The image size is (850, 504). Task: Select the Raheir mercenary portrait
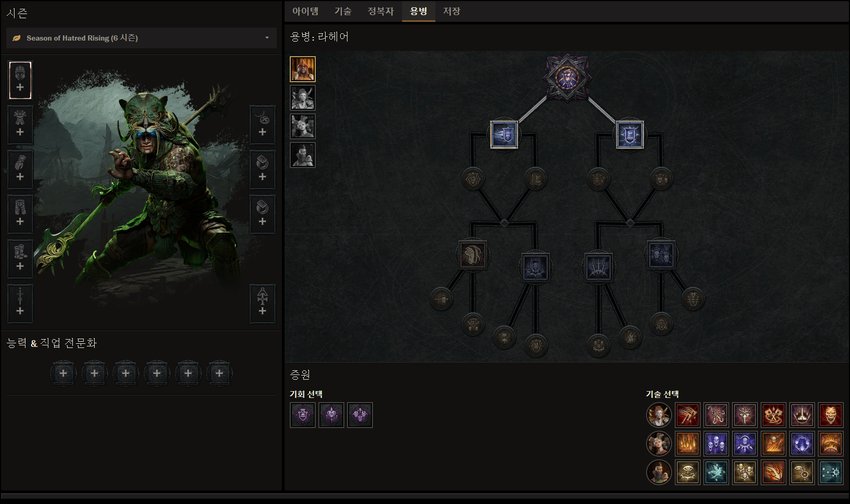303,69
